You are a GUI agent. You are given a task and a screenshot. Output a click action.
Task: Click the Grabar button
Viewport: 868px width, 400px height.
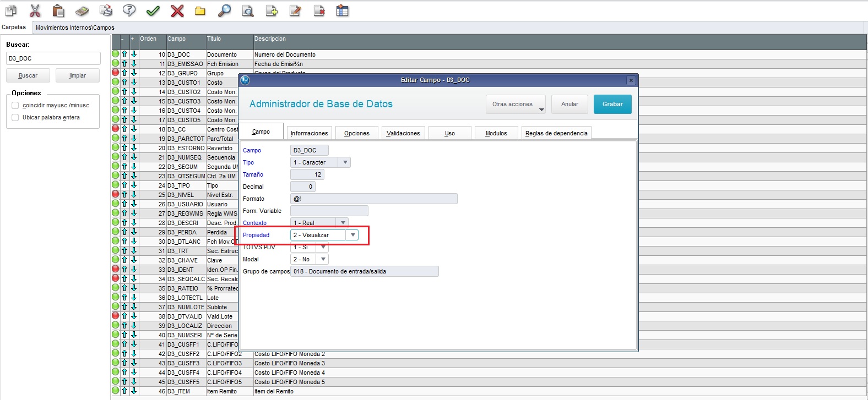[612, 104]
